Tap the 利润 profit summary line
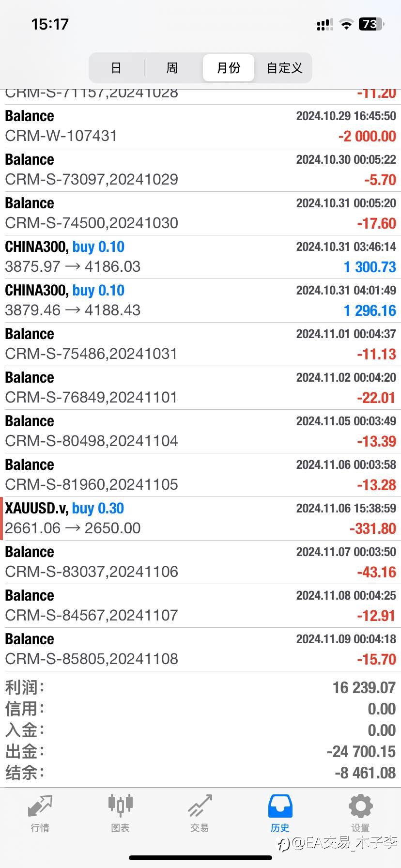The image size is (401, 868). pyautogui.click(x=200, y=687)
